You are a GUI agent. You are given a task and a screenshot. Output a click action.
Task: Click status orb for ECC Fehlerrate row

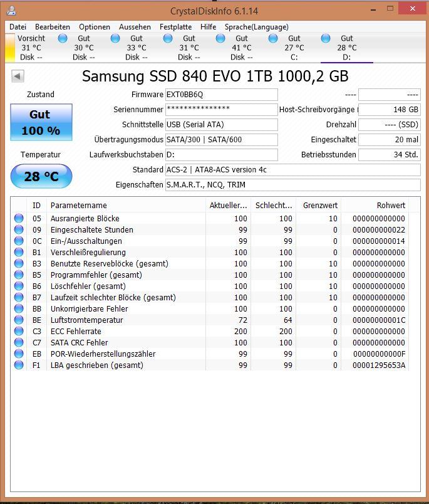19,331
